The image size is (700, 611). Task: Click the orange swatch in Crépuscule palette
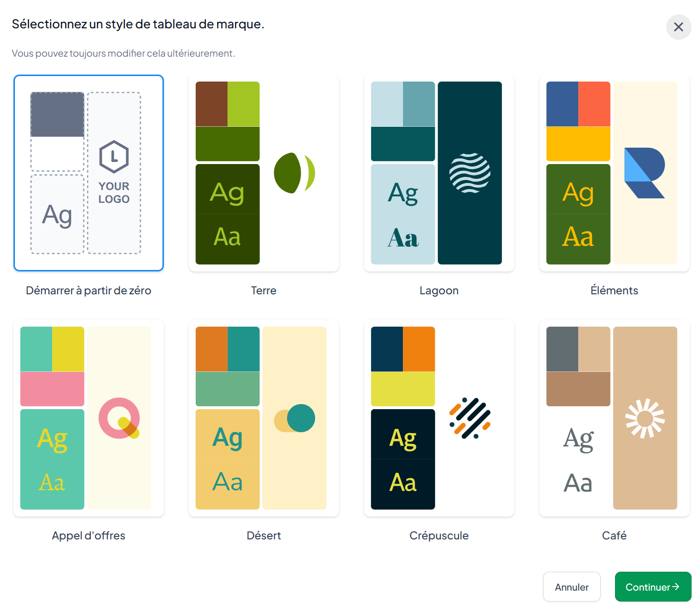[419, 349]
